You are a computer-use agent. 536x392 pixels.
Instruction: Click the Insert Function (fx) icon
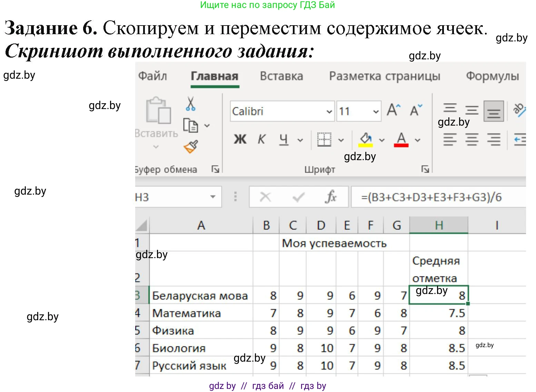331,197
